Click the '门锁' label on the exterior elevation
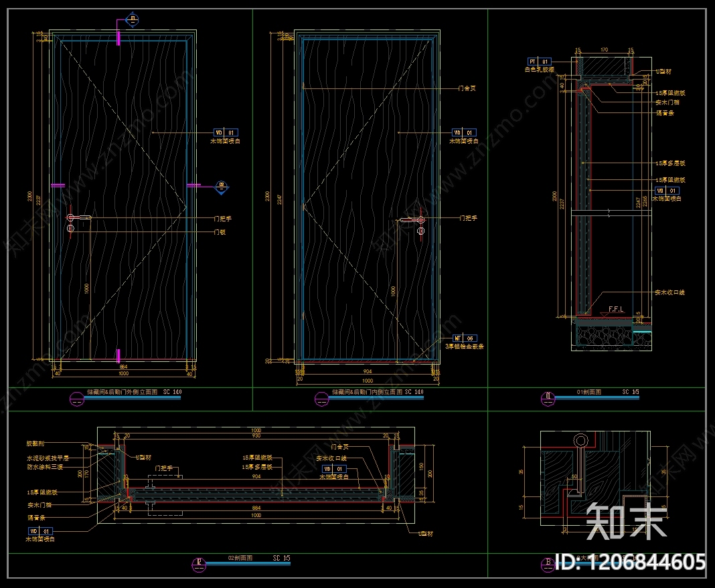This screenshot has height=588, width=715. pos(220,232)
